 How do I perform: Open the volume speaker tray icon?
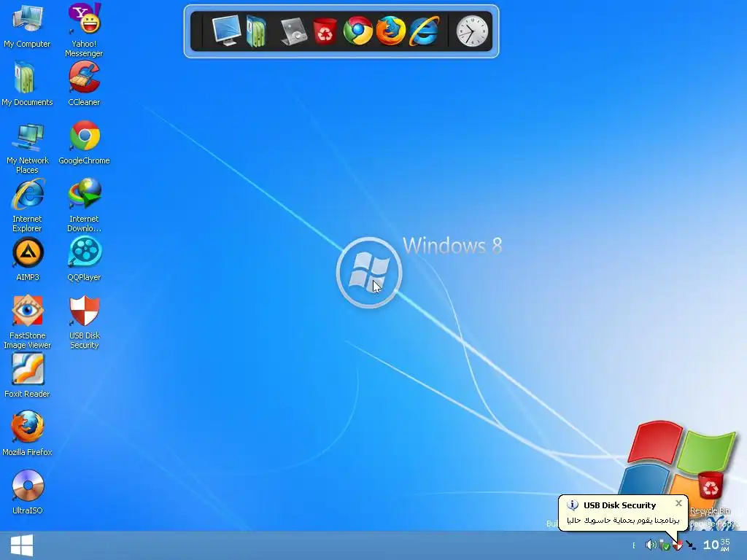click(650, 545)
